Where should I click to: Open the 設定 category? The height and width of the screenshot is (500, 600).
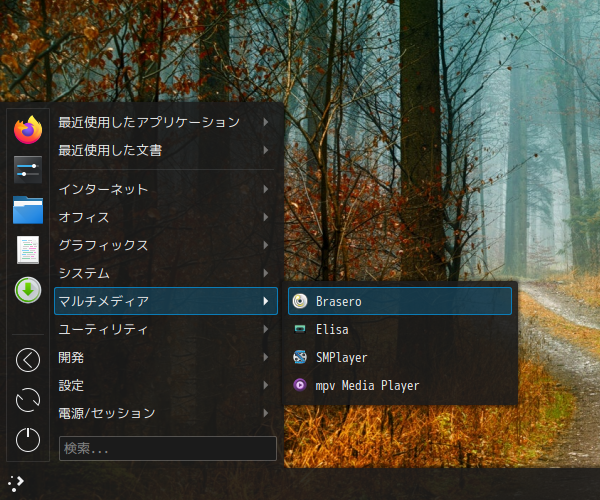click(166, 385)
